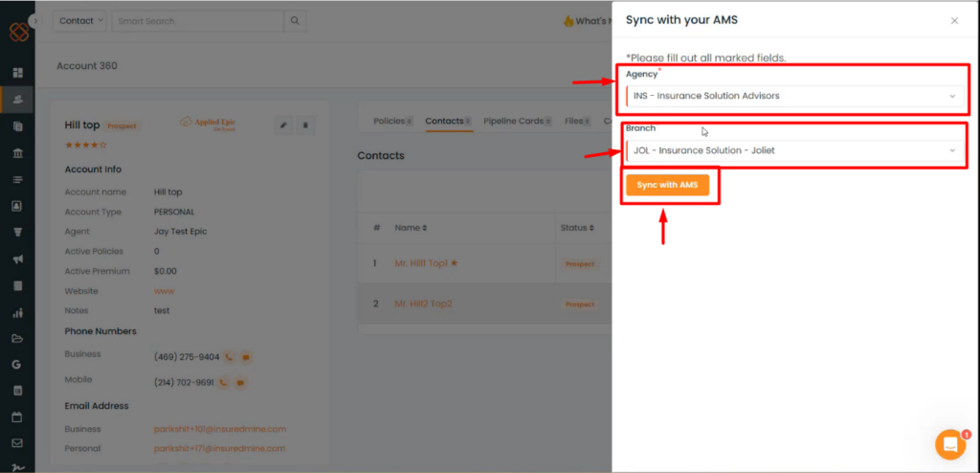The height and width of the screenshot is (473, 980).
Task: Click the Prospect badge beside Hill top
Action: click(x=122, y=125)
